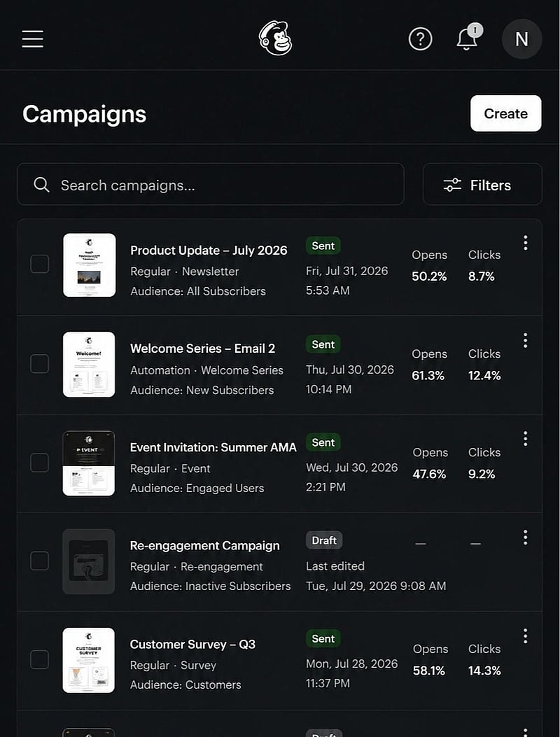Open the notifications bell
This screenshot has height=737, width=560.
pos(468,38)
